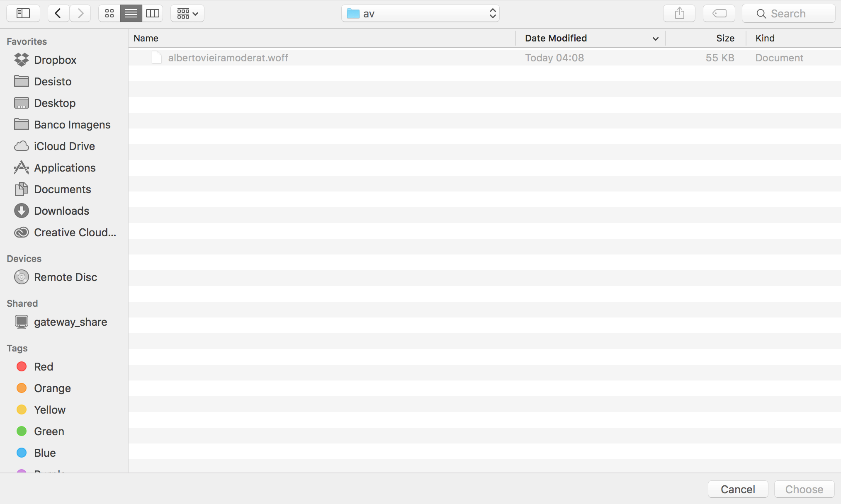841x504 pixels.
Task: Switch to icon view
Action: point(109,13)
